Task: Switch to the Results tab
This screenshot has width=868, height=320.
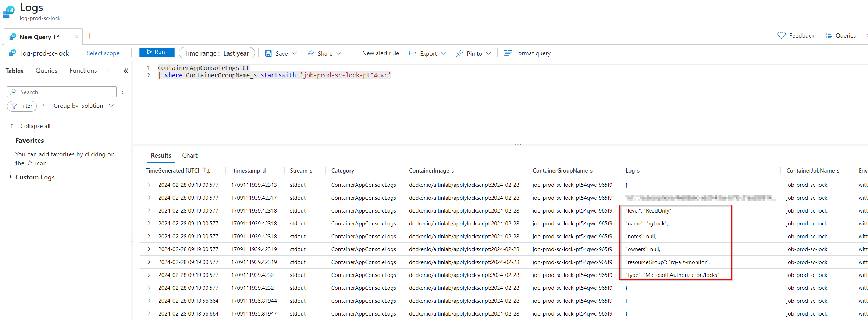Action: coord(161,156)
